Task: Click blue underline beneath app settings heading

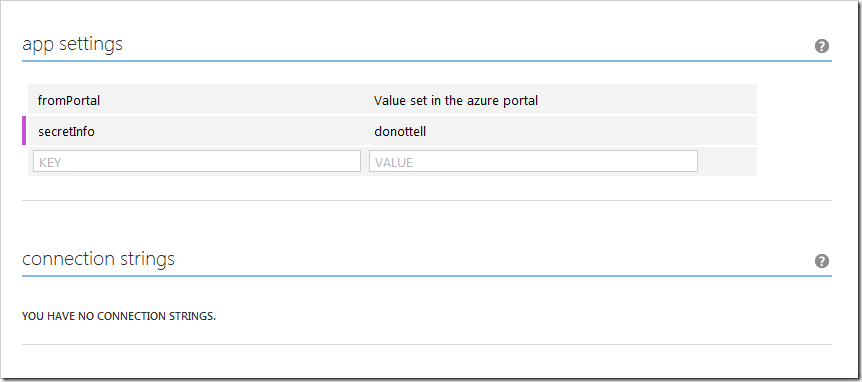Action: [x=427, y=60]
